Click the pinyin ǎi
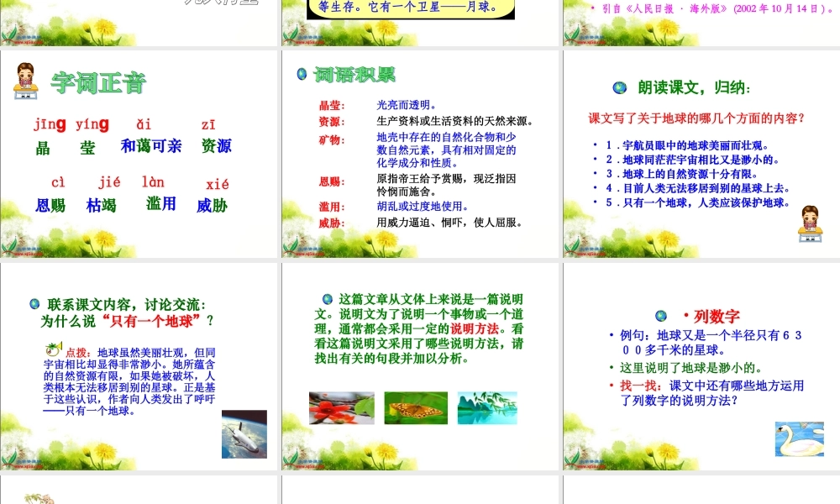 pyautogui.click(x=144, y=125)
